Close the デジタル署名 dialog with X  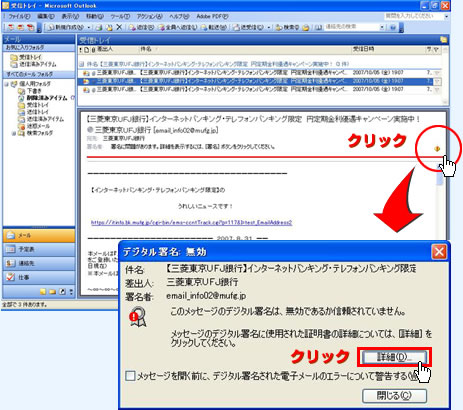[x=439, y=252]
